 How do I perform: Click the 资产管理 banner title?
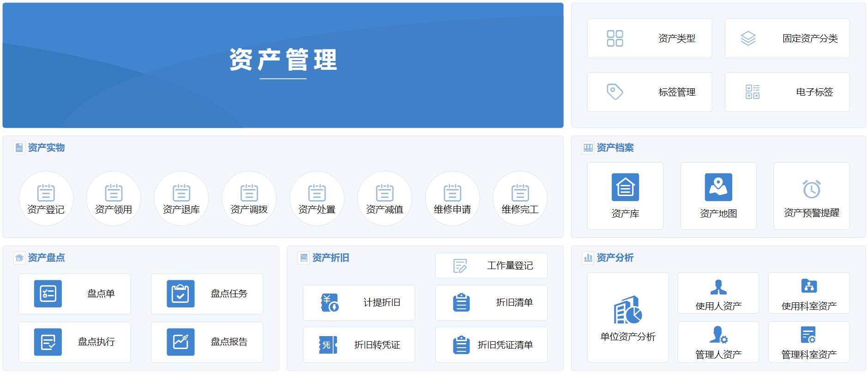coord(283,60)
